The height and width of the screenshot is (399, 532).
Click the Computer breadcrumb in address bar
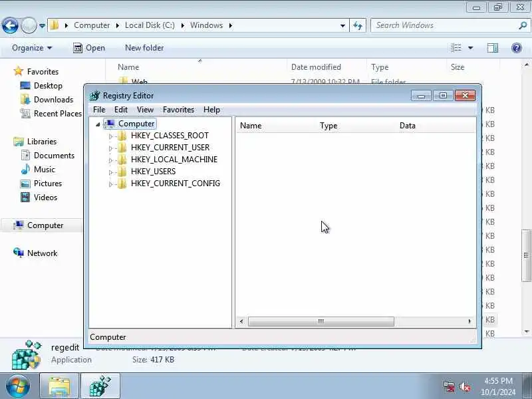point(92,25)
